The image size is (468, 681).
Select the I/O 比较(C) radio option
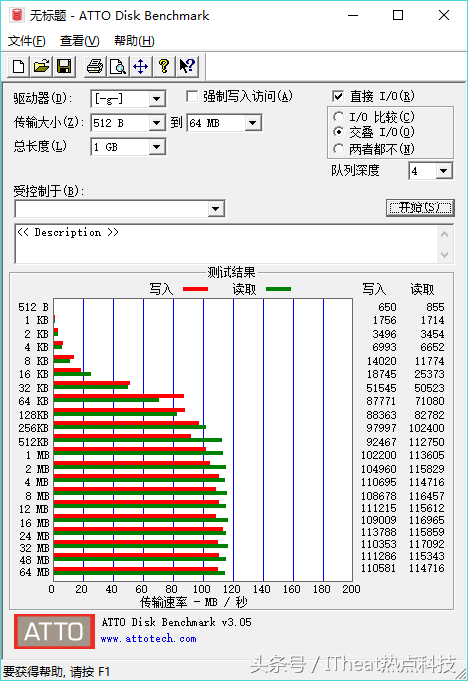click(339, 117)
